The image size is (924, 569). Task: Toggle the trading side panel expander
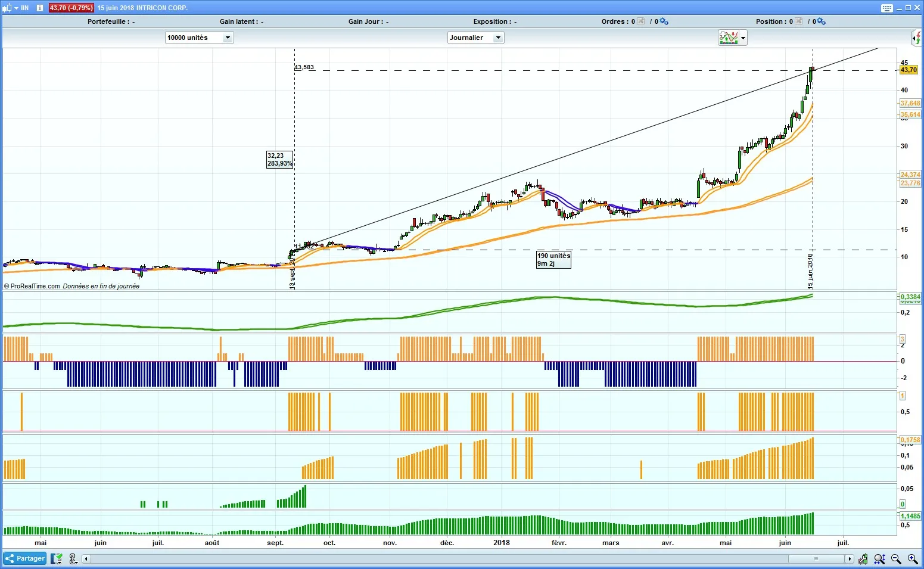click(916, 39)
